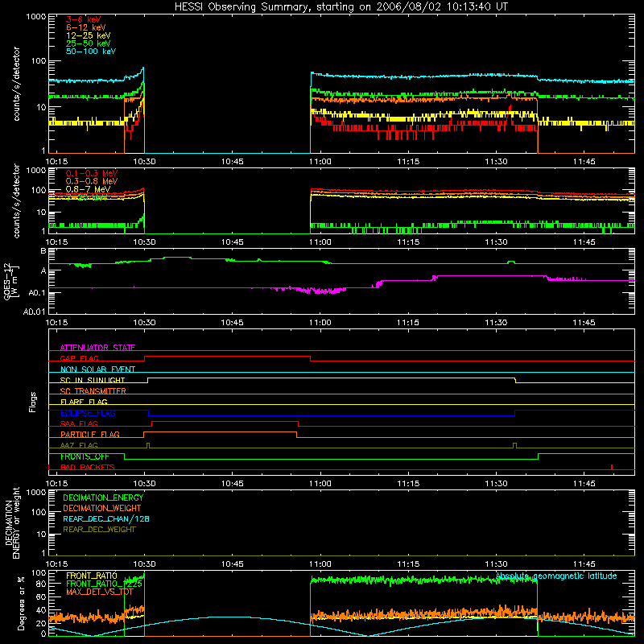Click the BAD_PACKETS flag label
The height and width of the screenshot is (644, 644).
point(88,467)
